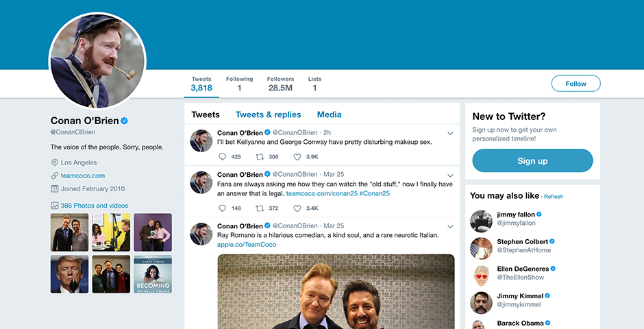Click the 2h timestamp on first tweet
The height and width of the screenshot is (329, 644).
click(x=327, y=133)
